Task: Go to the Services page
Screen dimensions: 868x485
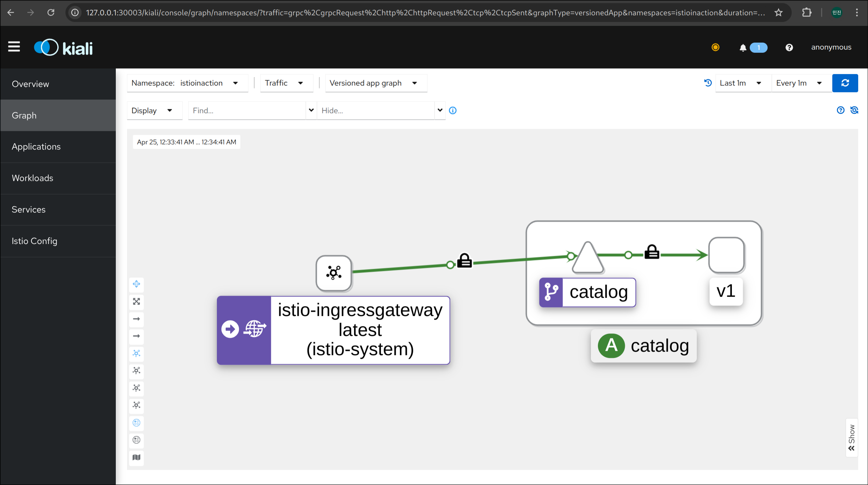Action: (58, 210)
